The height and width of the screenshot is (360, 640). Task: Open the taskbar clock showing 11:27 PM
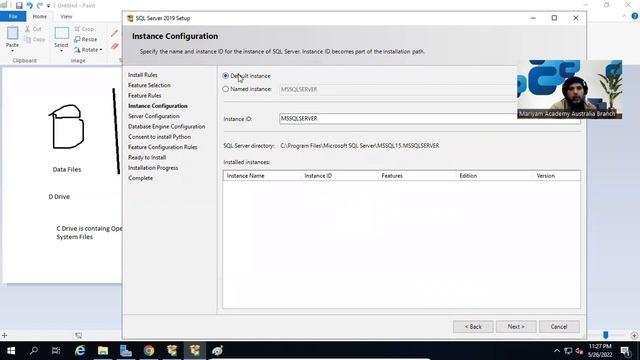(600, 351)
